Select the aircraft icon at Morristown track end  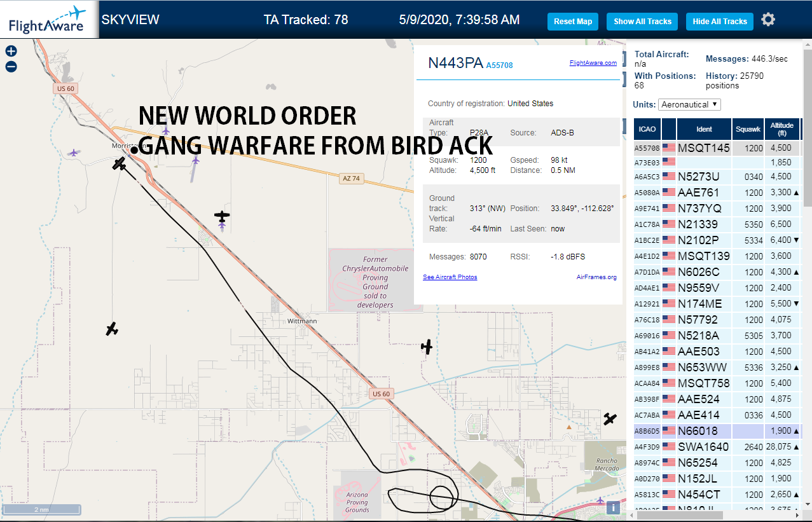119,165
